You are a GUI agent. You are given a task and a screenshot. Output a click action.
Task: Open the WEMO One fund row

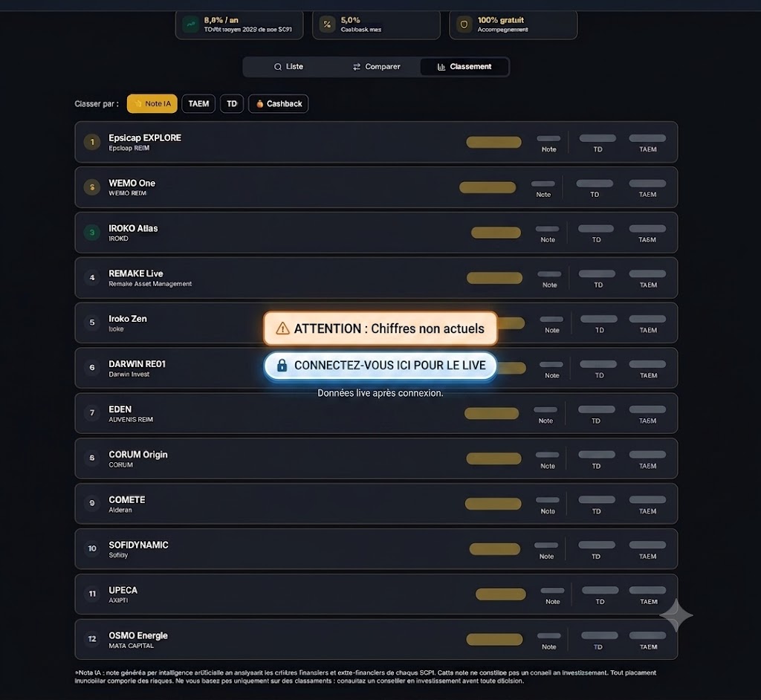click(376, 187)
